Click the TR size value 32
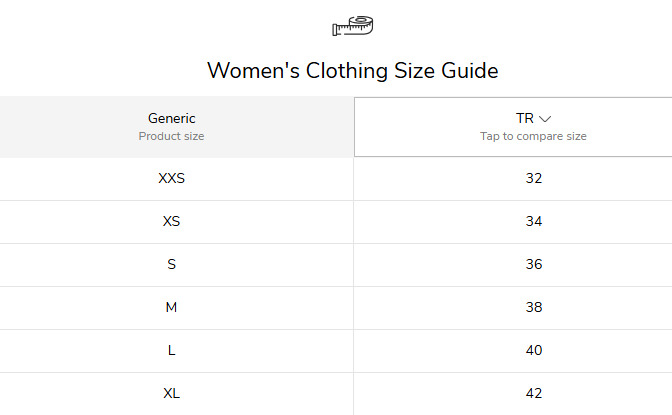Image resolution: width=672 pixels, height=415 pixels. coord(534,178)
